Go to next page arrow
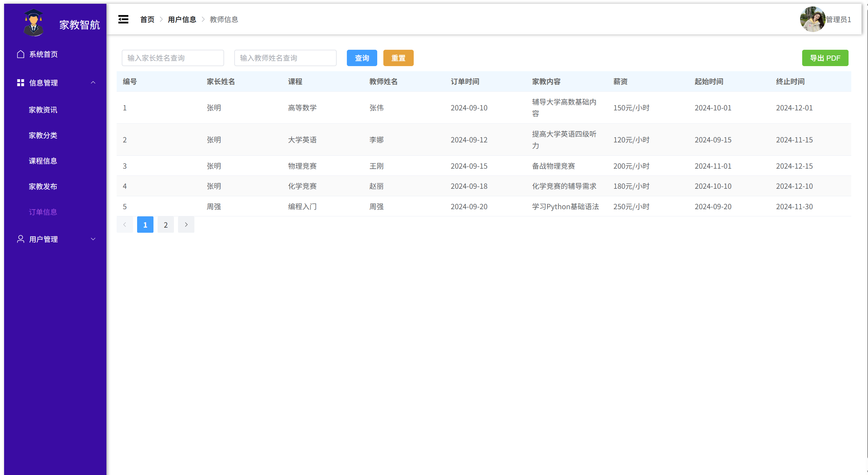This screenshot has height=475, width=868. pyautogui.click(x=186, y=225)
